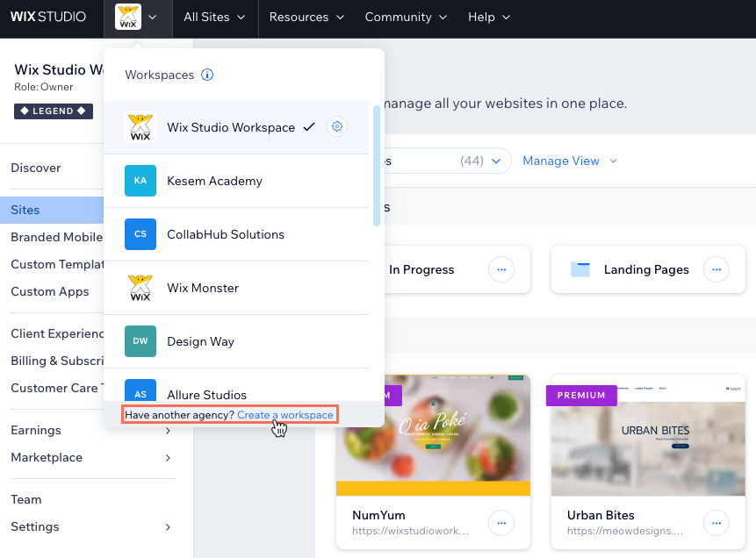
Task: Click the Wix Studio Workspace logo in dropdown
Action: 140,127
